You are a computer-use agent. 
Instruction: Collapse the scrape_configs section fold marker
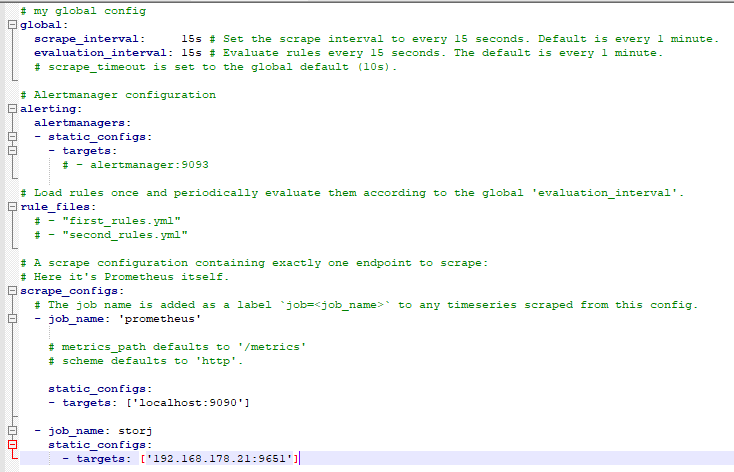point(13,291)
